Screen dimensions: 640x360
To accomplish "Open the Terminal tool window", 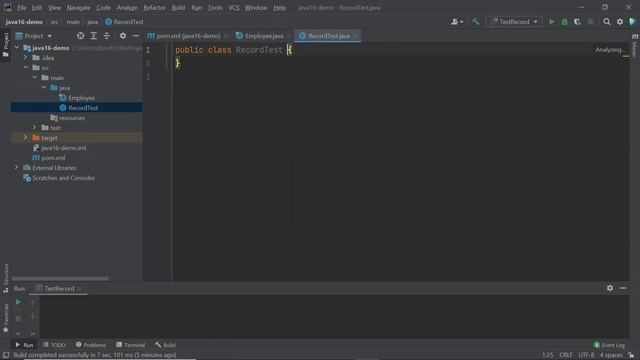I will click(131, 345).
